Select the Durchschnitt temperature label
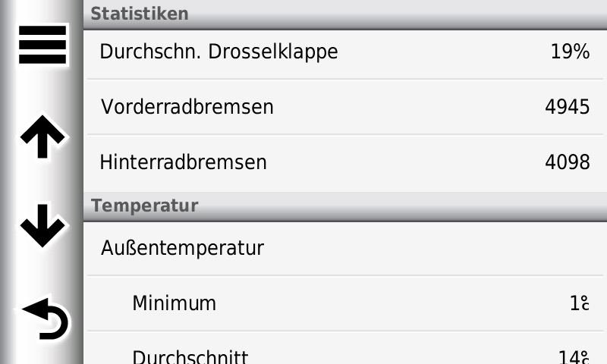 pos(190,356)
